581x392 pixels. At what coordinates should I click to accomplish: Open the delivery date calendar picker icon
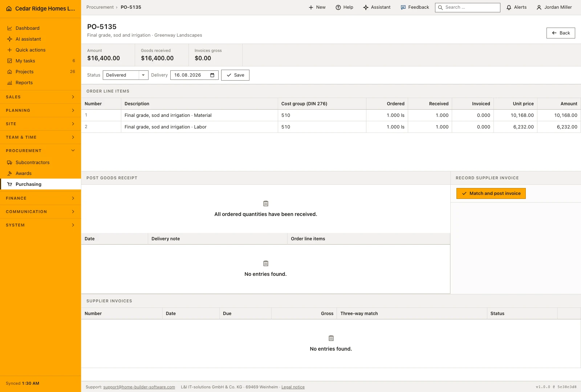[212, 75]
